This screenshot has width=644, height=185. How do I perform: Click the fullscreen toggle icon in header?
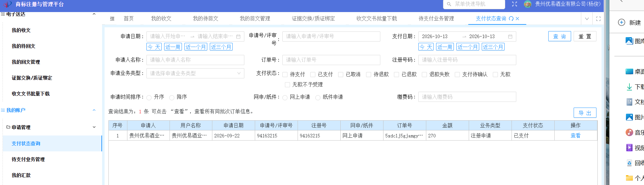click(514, 4)
